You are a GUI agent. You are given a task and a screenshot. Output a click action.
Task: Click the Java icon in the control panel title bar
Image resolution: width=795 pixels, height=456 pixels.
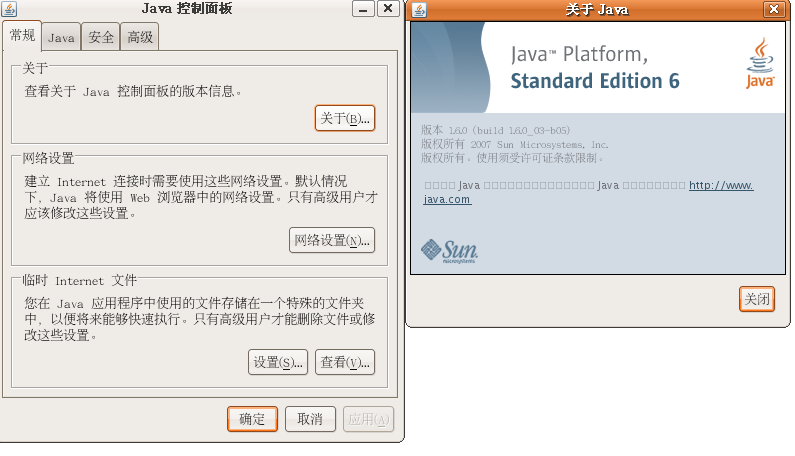coord(9,9)
